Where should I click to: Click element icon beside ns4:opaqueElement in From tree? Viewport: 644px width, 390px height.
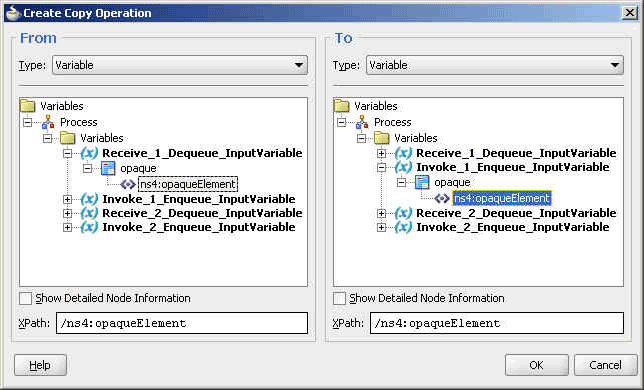click(x=128, y=184)
